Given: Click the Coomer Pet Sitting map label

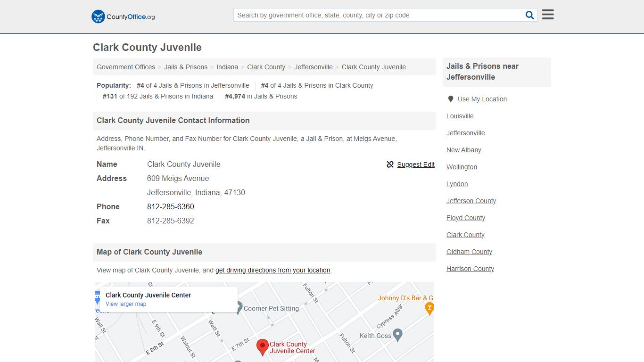Looking at the screenshot, I should tap(272, 308).
